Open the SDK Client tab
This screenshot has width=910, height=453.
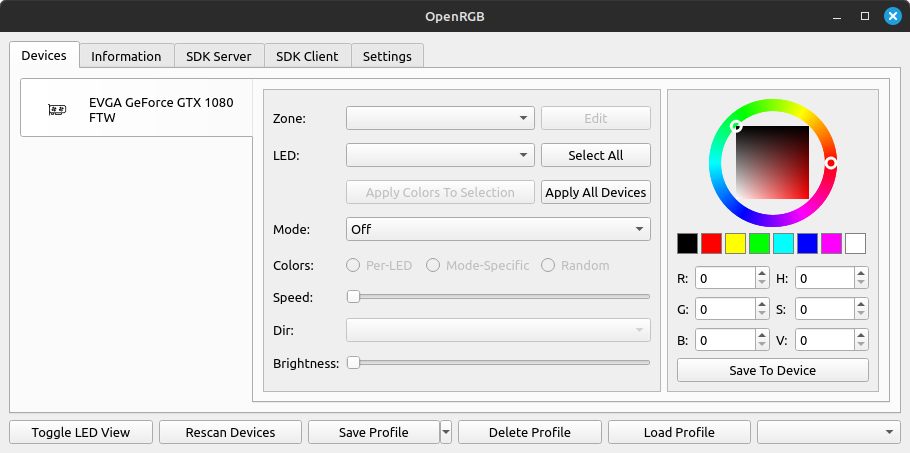[307, 56]
